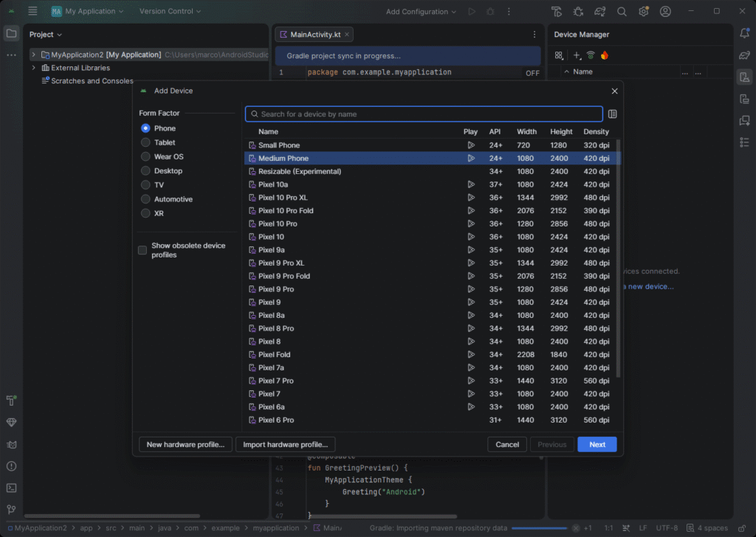The image size is (756, 537).
Task: Open the Project tool window folder icon
Action: [x=12, y=34]
